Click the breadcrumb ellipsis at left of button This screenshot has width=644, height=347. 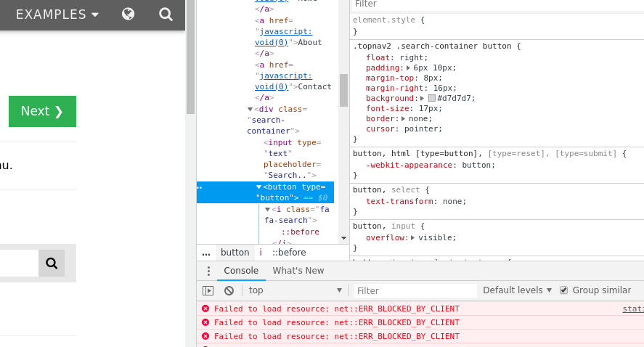click(x=206, y=253)
